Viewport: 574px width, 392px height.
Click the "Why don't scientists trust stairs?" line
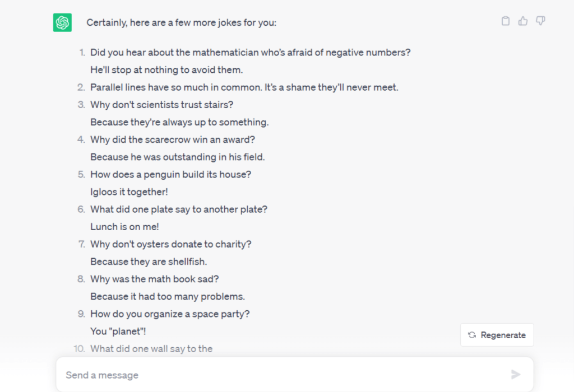(161, 105)
